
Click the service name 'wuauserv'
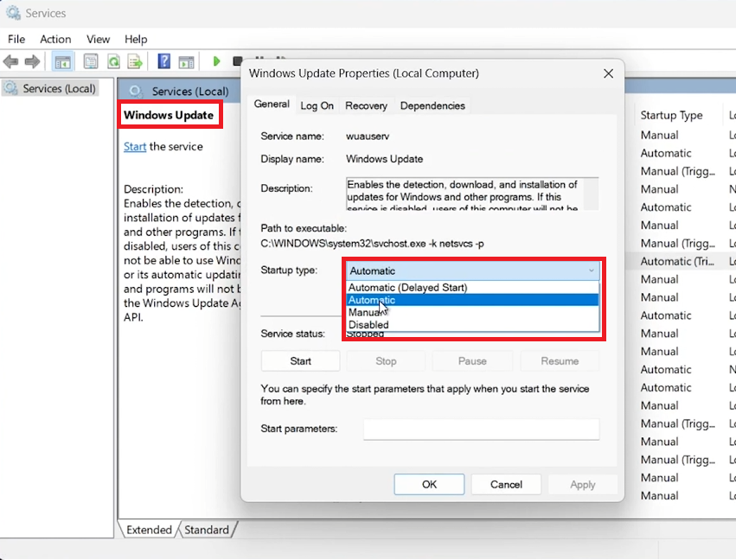pos(368,137)
